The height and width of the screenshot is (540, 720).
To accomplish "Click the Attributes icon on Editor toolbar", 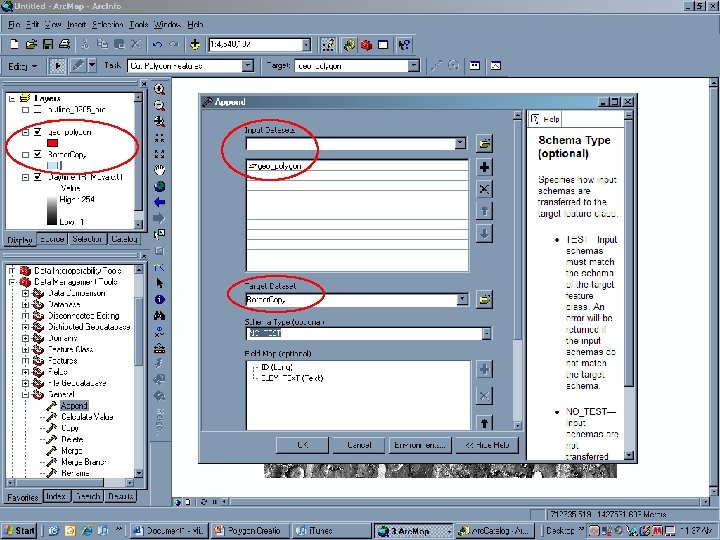I will click(474, 66).
